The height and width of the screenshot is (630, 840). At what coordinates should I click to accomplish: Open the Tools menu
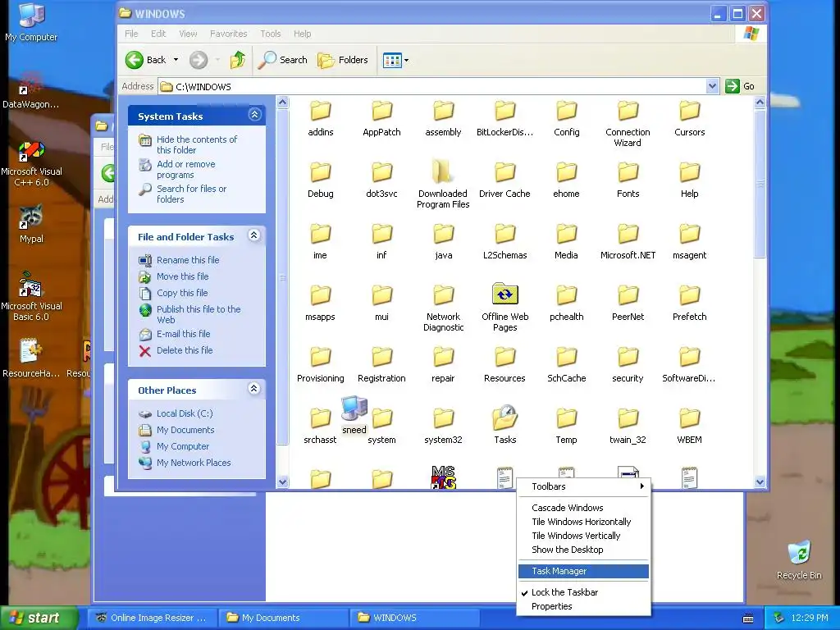pos(271,34)
